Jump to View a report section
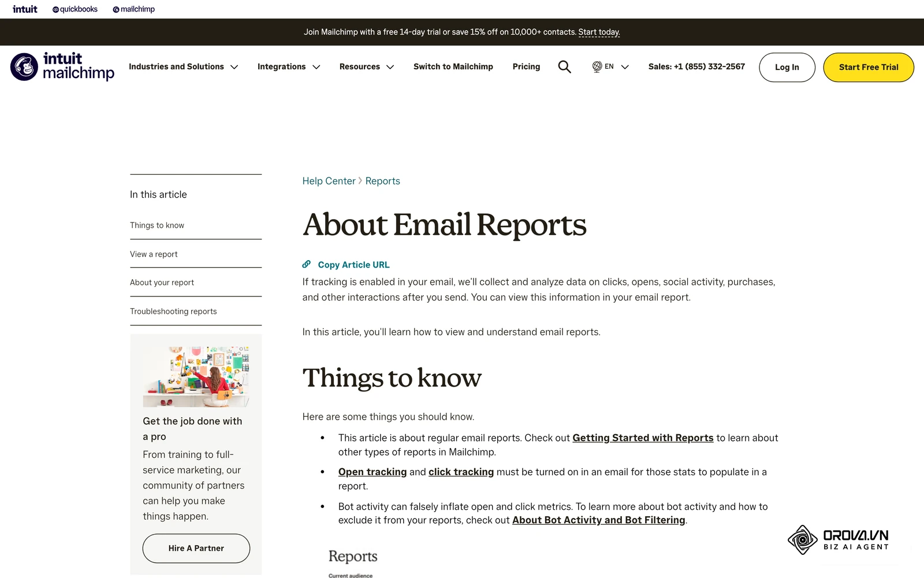 point(154,254)
